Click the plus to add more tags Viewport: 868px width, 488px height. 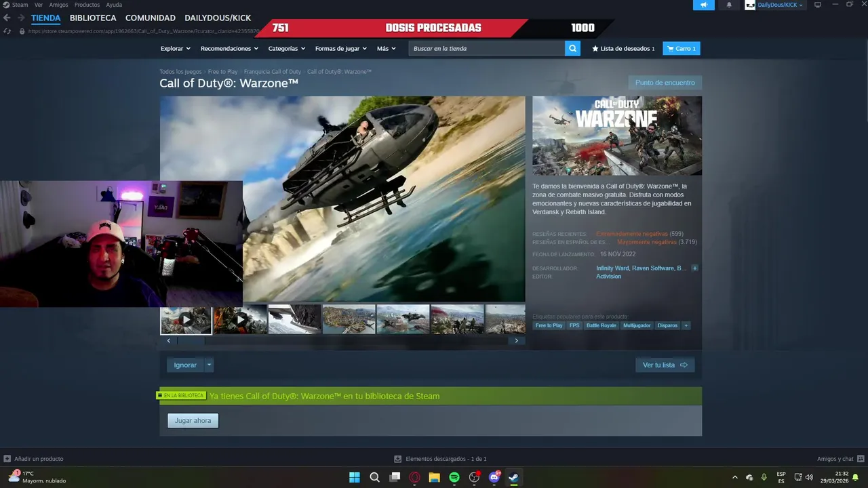point(686,325)
